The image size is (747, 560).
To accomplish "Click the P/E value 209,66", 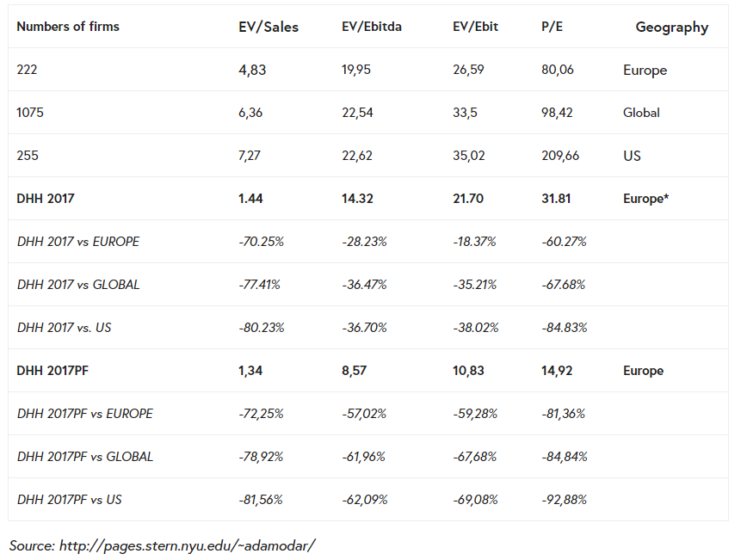I will [559, 156].
